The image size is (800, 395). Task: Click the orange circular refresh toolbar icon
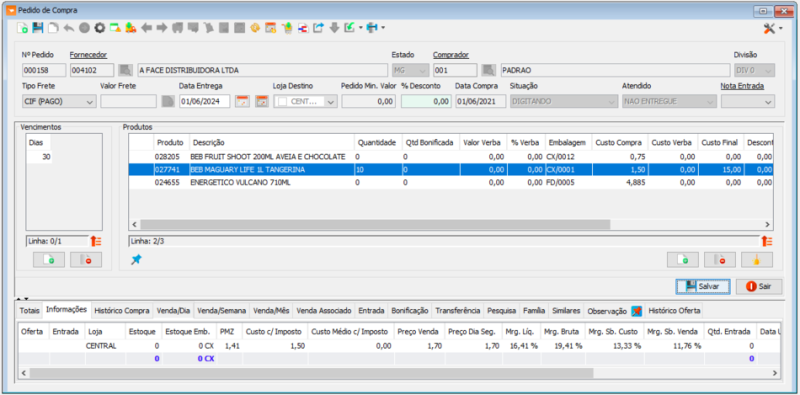[x=255, y=28]
